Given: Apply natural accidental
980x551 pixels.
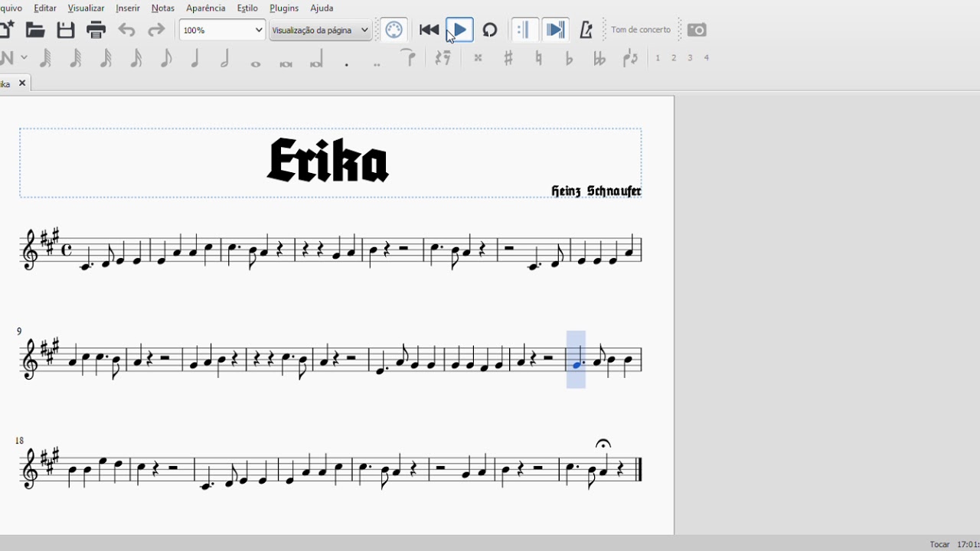Looking at the screenshot, I should (538, 58).
